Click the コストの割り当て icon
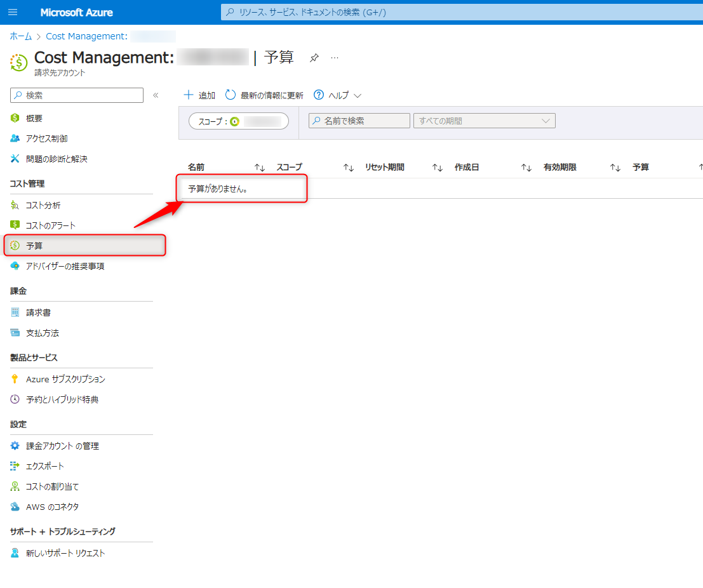This screenshot has height=588, width=703. (15, 486)
